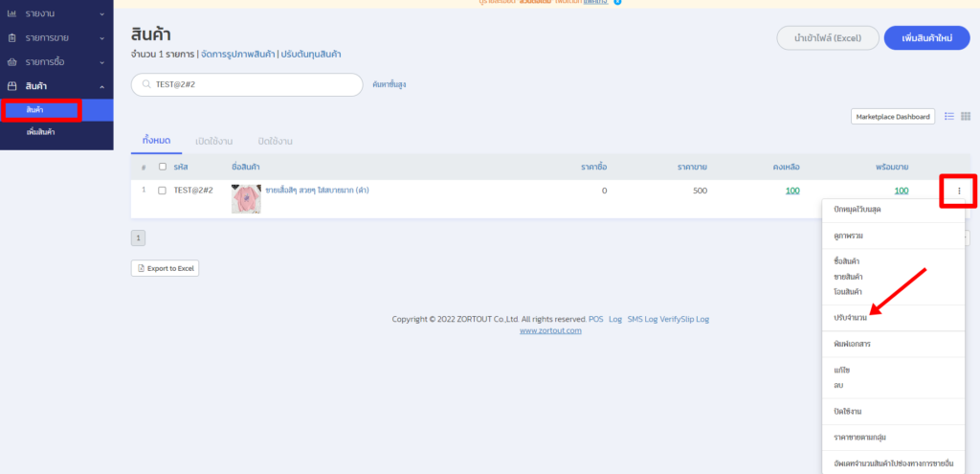The image size is (980, 474).
Task: Click the ราคาขาย cell value 500
Action: click(700, 191)
